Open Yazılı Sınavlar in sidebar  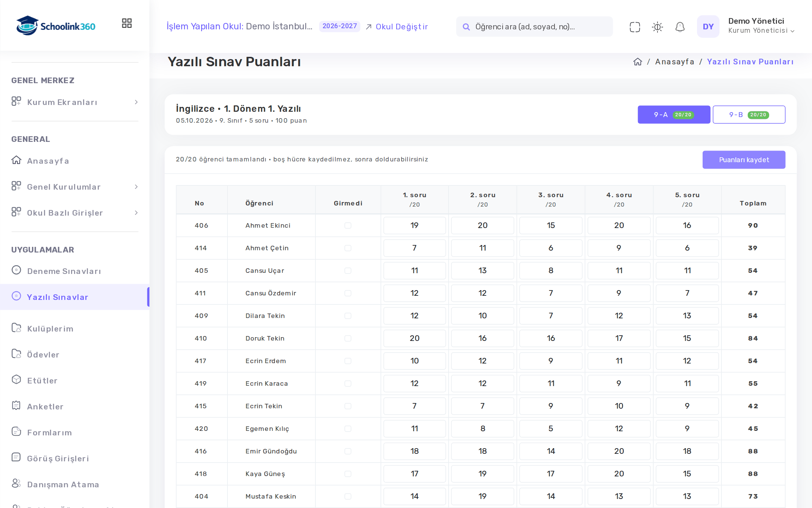coord(75,297)
